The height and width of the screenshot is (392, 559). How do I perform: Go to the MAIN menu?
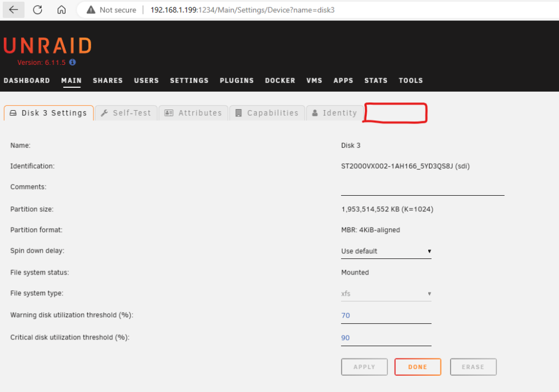click(x=72, y=81)
